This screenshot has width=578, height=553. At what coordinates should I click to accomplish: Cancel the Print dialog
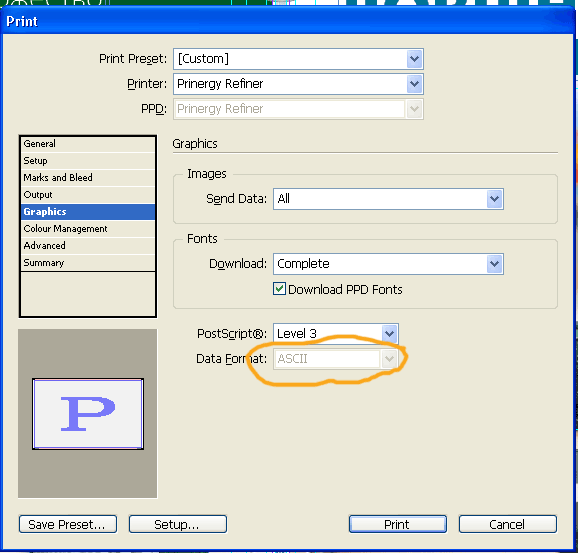pyautogui.click(x=508, y=524)
